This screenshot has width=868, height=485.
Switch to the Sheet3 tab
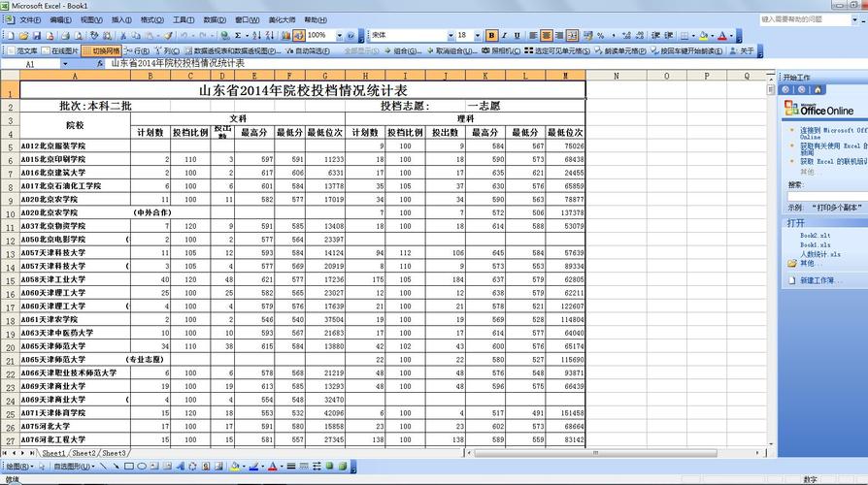(x=114, y=453)
